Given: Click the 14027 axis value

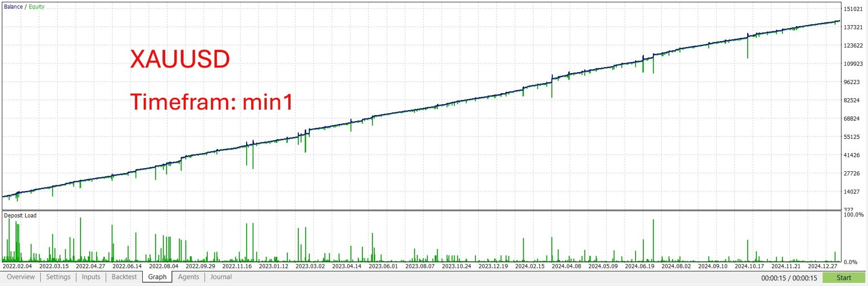Looking at the screenshot, I should (852, 192).
